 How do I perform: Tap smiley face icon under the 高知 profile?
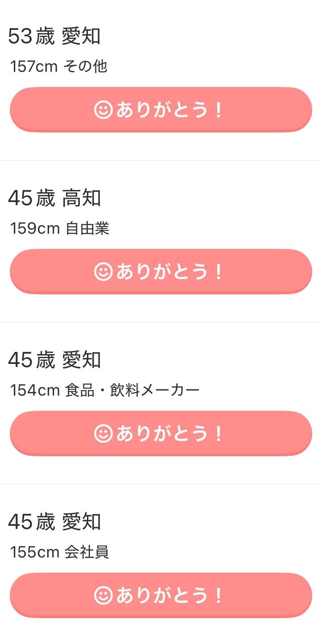coord(103,272)
